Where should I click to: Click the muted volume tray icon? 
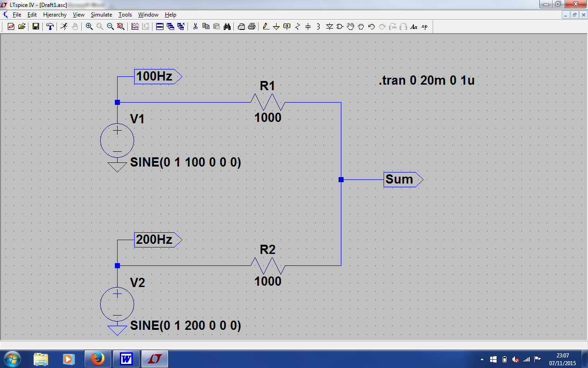[x=515, y=359]
